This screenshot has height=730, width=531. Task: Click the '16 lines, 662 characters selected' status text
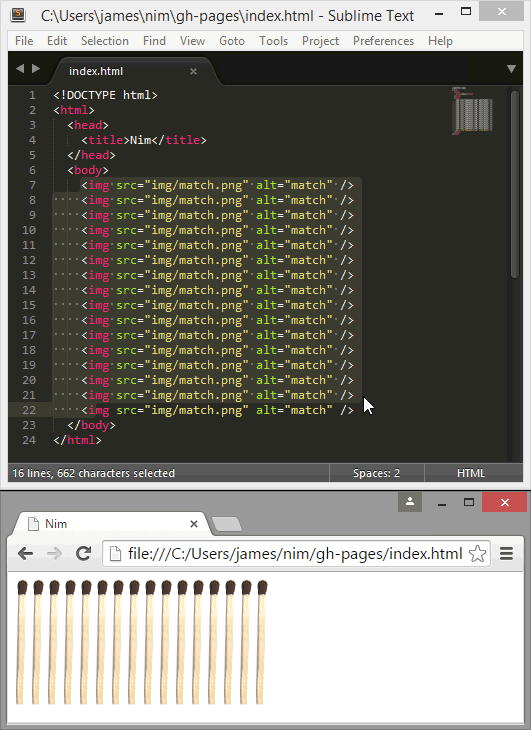(x=94, y=473)
